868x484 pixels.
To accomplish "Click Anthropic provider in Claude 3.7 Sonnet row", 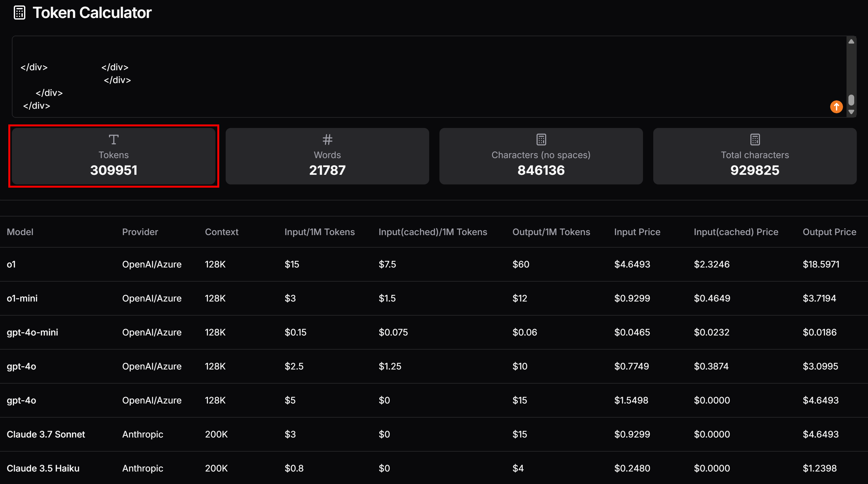I will [143, 434].
